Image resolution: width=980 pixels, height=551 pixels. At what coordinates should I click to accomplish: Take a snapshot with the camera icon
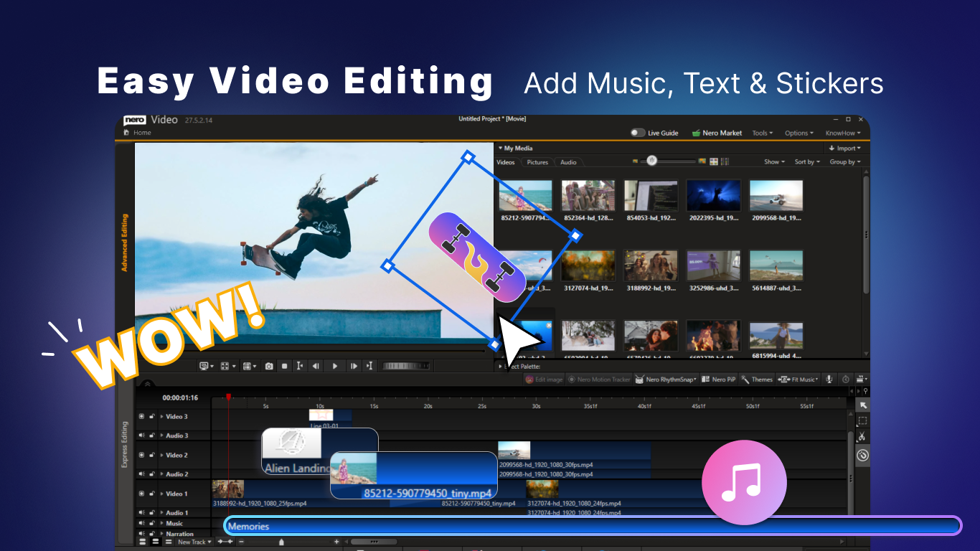[268, 366]
